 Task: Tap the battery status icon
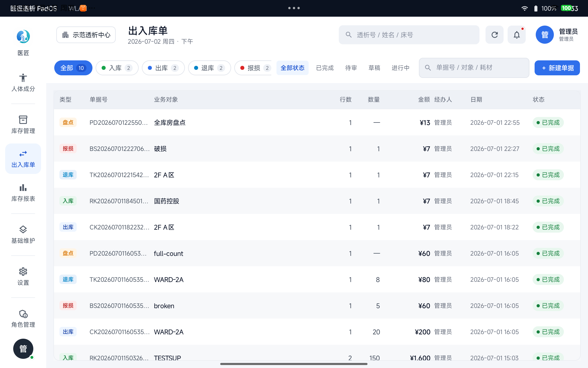coord(536,8)
